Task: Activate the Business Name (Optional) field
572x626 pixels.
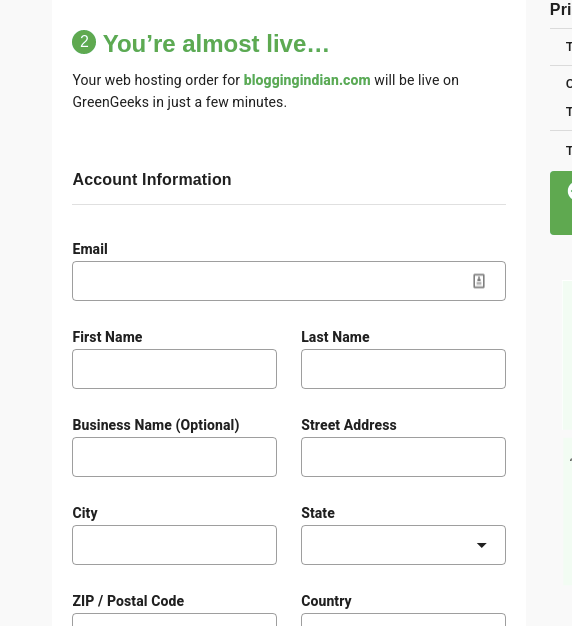Action: point(174,457)
